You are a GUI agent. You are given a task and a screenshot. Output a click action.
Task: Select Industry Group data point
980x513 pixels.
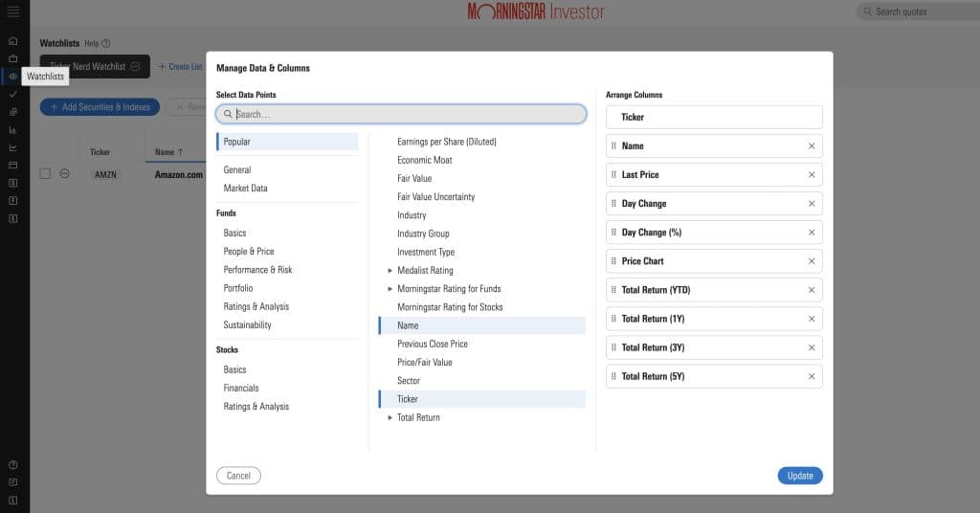[x=423, y=234]
